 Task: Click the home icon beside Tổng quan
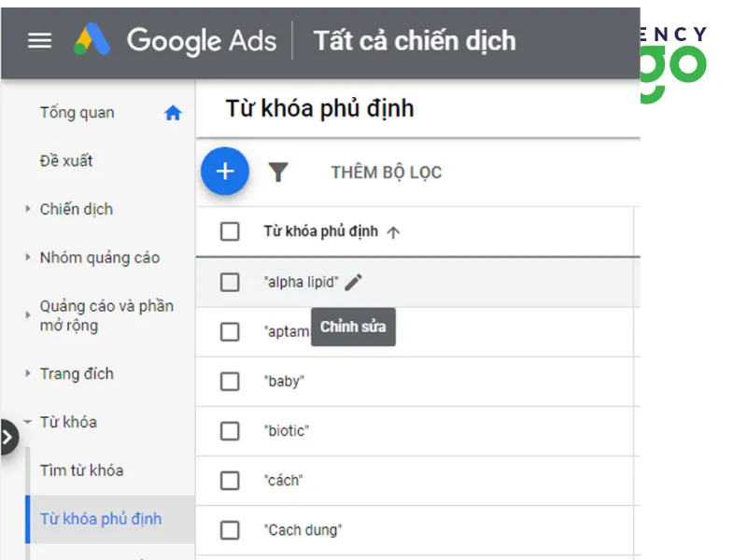173,112
